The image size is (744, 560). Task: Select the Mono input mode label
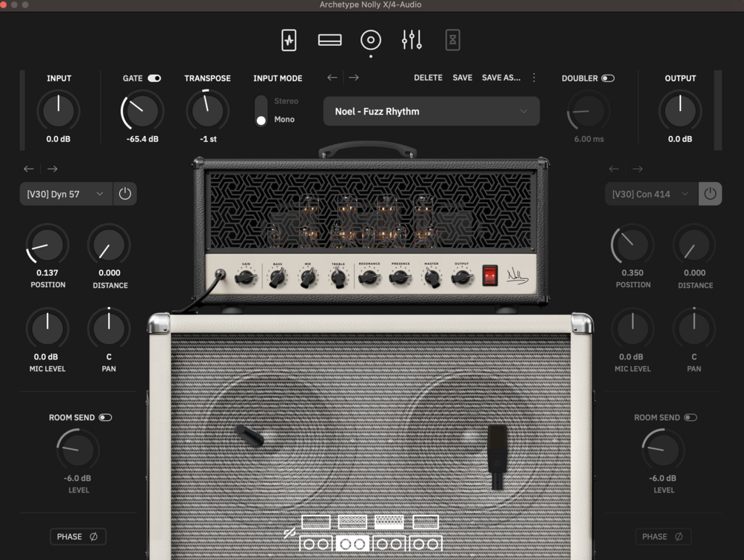point(284,120)
